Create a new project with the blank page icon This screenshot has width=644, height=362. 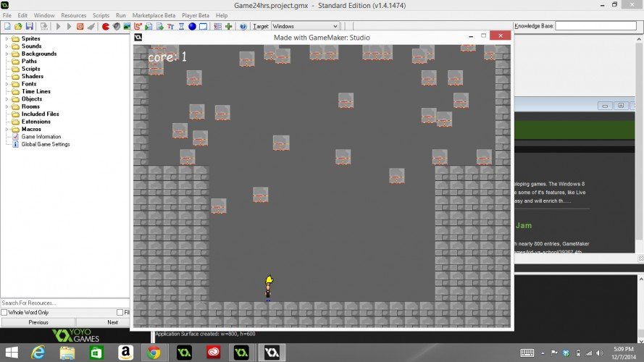[7, 26]
